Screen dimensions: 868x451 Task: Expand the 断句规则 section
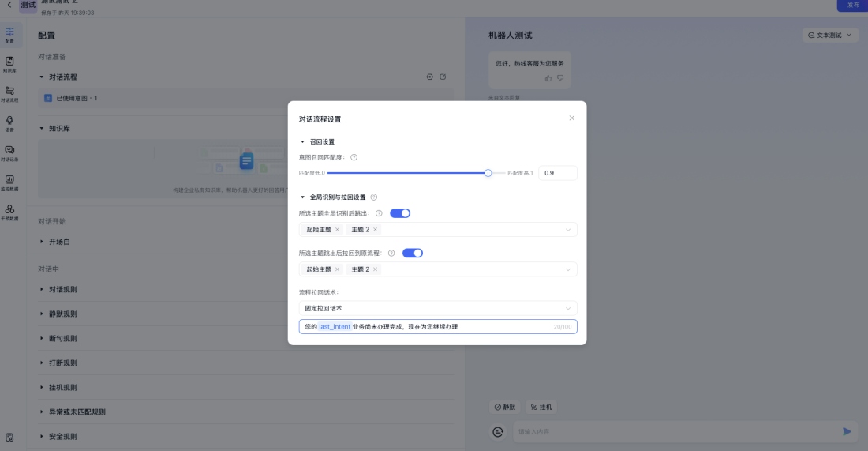coord(42,338)
